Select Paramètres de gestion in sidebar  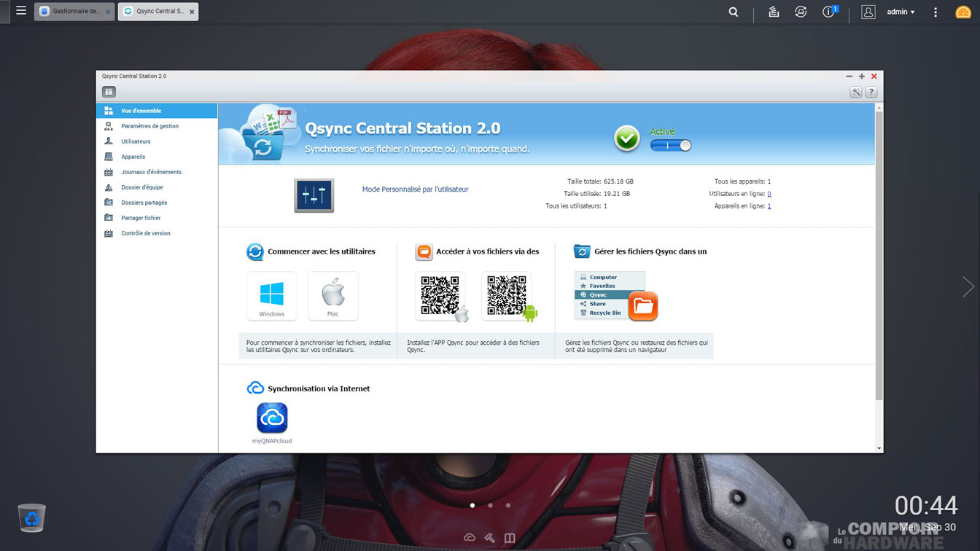[149, 126]
